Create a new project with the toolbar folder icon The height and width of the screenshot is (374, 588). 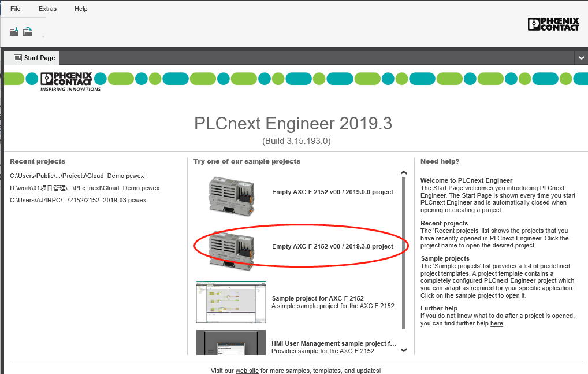click(13, 31)
